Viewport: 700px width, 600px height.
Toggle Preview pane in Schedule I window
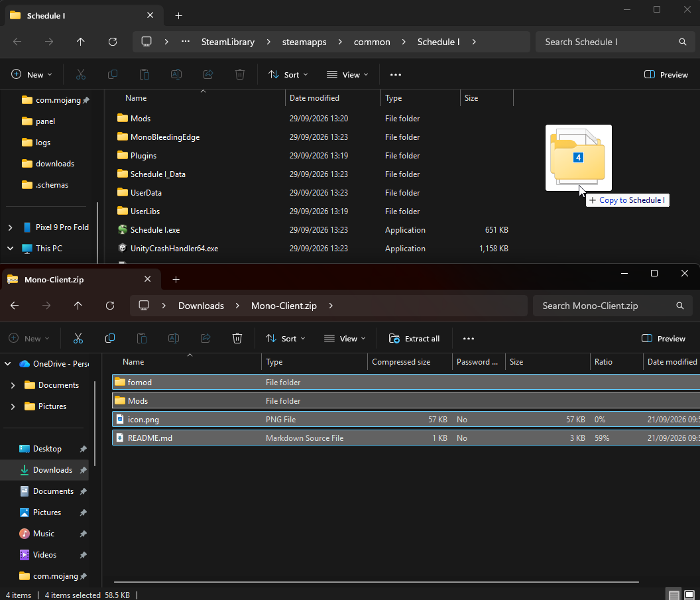click(x=666, y=74)
